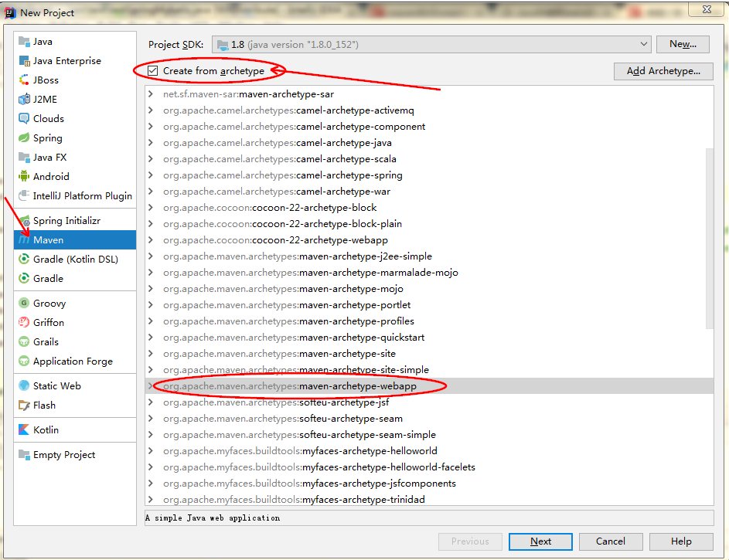Image resolution: width=729 pixels, height=560 pixels.
Task: Toggle the Create from archetype checkbox
Action: (x=152, y=70)
